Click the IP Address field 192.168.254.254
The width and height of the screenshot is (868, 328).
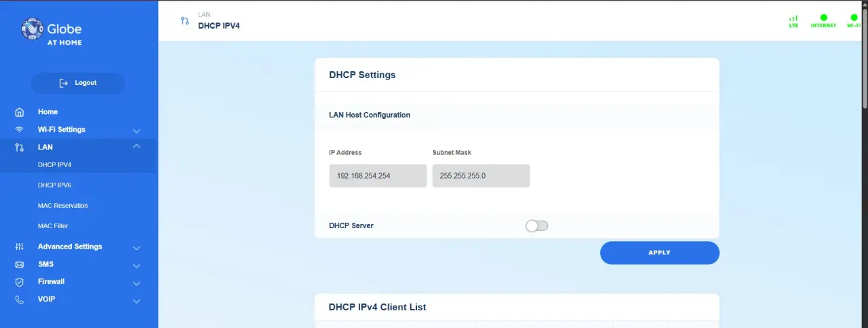(x=378, y=176)
